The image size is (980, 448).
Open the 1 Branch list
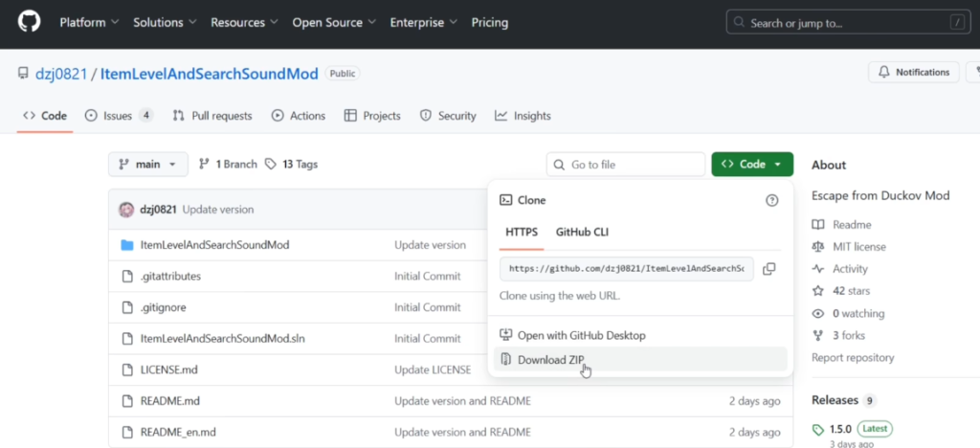pyautogui.click(x=228, y=165)
